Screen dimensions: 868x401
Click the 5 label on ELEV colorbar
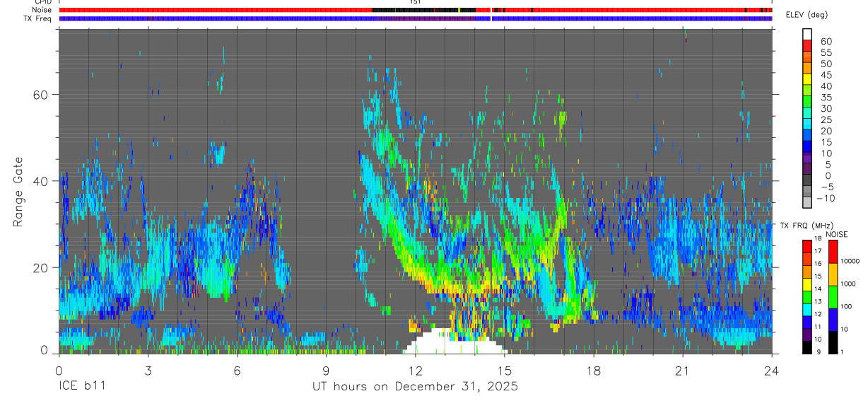828,165
